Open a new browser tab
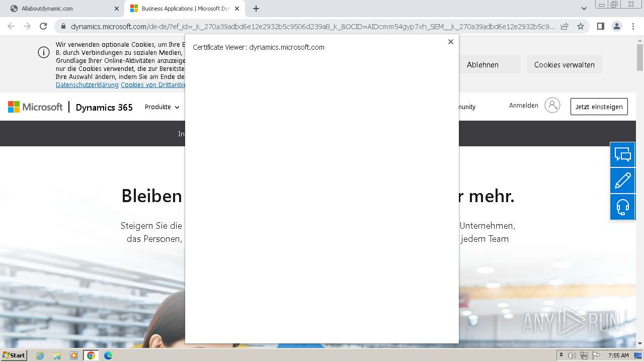The image size is (644, 362). pyautogui.click(x=256, y=9)
